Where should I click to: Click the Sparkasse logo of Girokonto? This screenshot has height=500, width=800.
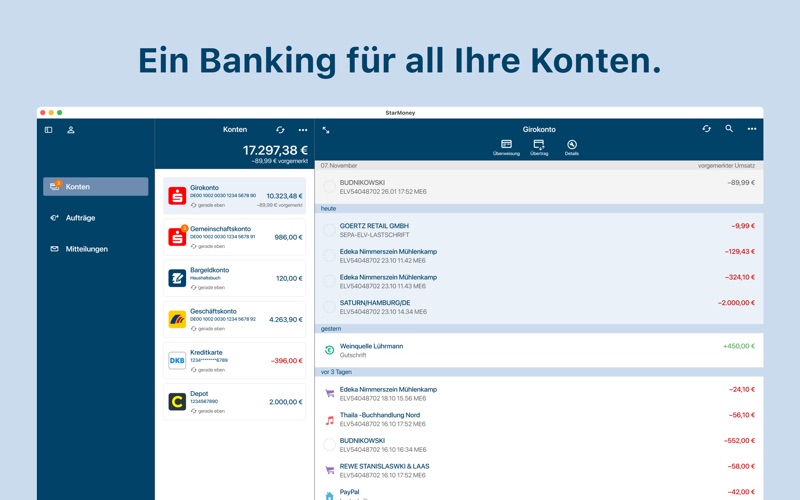[x=177, y=196]
